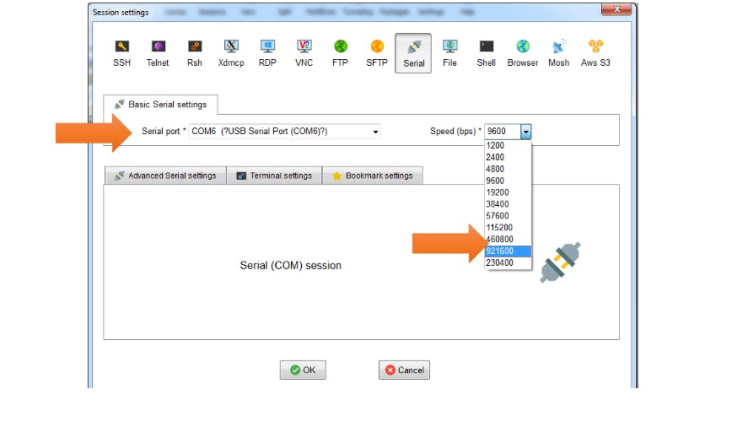Click Cancel to discard session settings
The height and width of the screenshot is (427, 748).
click(404, 370)
